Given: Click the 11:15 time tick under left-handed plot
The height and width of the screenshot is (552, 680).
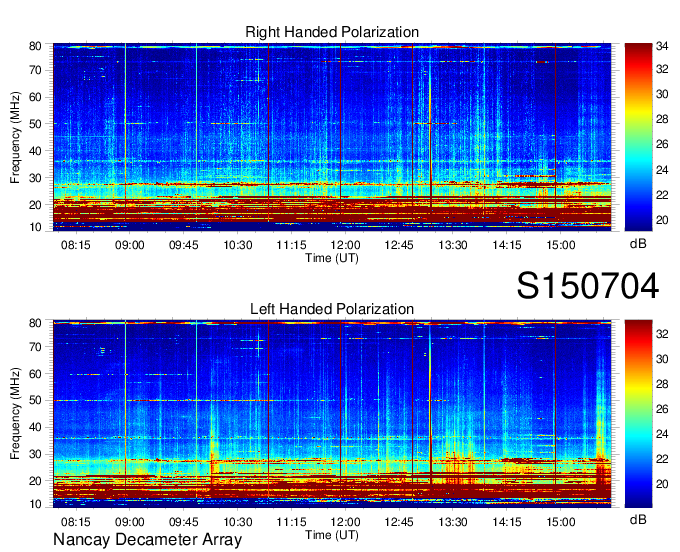Looking at the screenshot, I should (x=291, y=522).
